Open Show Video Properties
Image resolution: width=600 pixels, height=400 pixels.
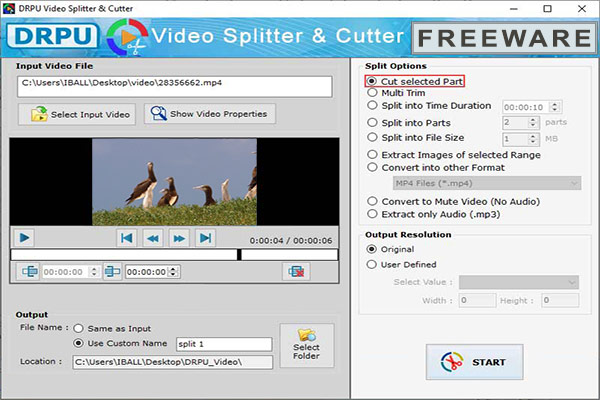(210, 114)
